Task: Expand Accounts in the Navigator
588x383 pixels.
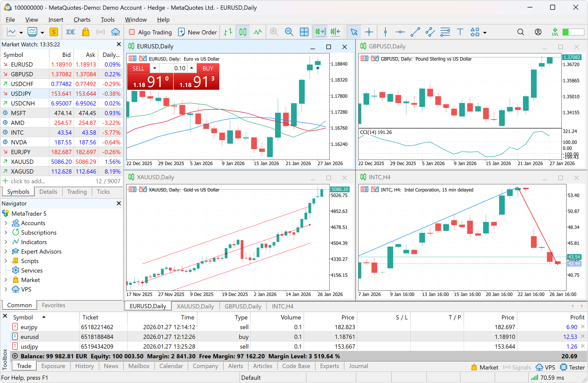Action: coord(6,223)
